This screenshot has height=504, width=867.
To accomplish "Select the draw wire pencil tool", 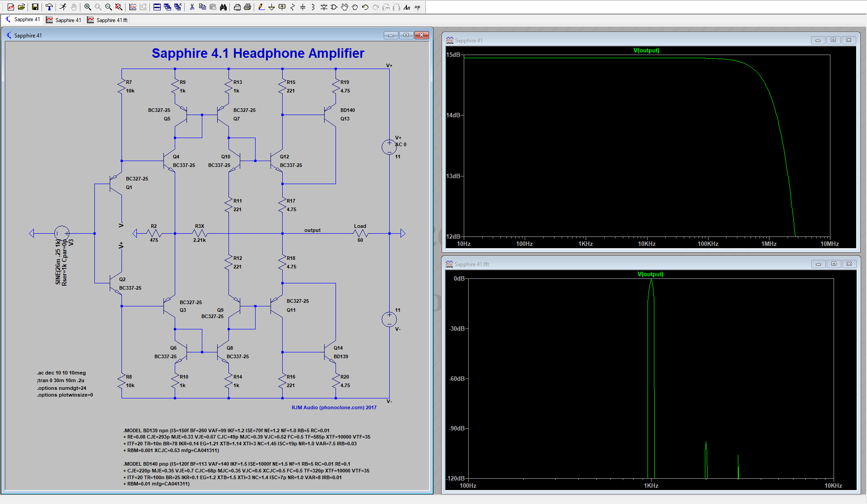I will click(261, 7).
